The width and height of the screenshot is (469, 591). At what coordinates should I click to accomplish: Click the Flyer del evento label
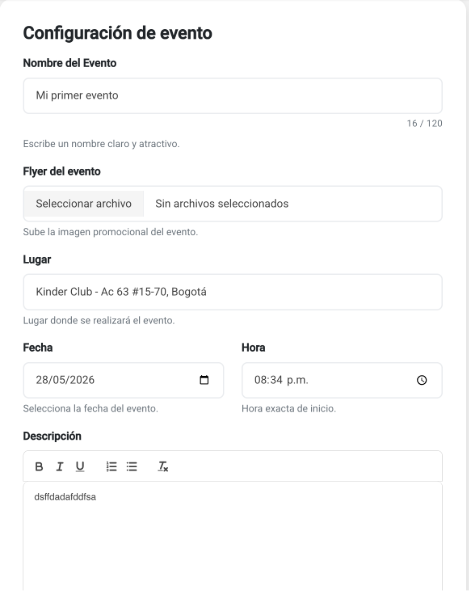coord(62,171)
